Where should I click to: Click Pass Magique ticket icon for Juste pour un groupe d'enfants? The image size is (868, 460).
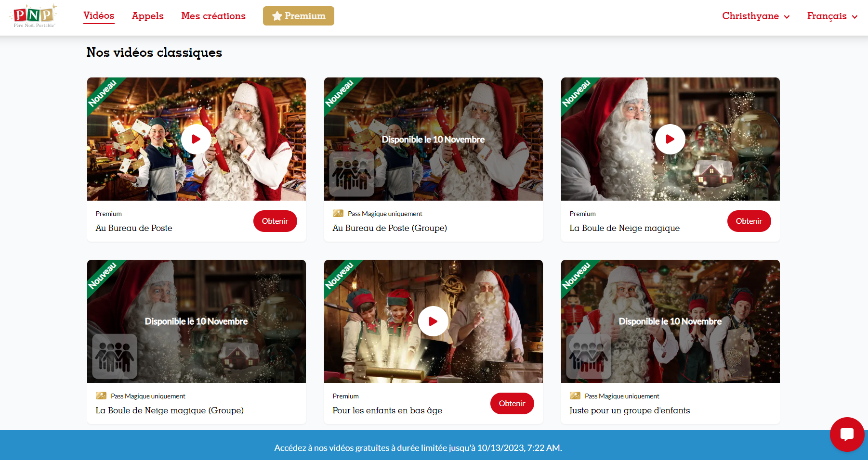point(575,396)
